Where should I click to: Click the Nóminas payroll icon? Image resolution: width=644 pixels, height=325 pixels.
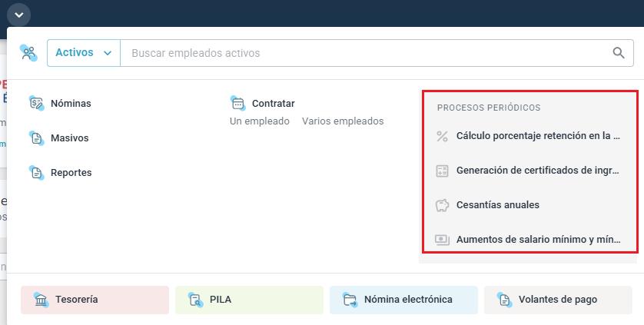(36, 103)
